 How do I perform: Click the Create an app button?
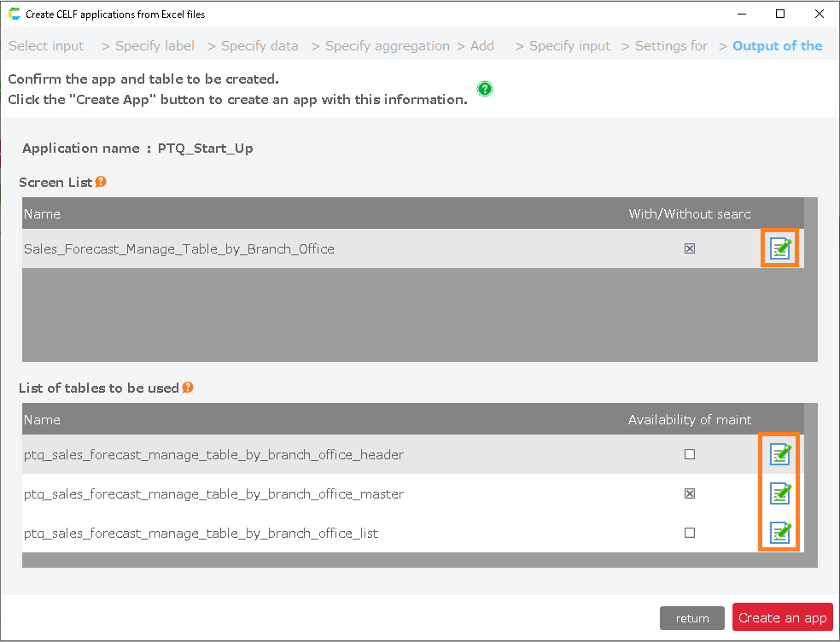pos(782,618)
